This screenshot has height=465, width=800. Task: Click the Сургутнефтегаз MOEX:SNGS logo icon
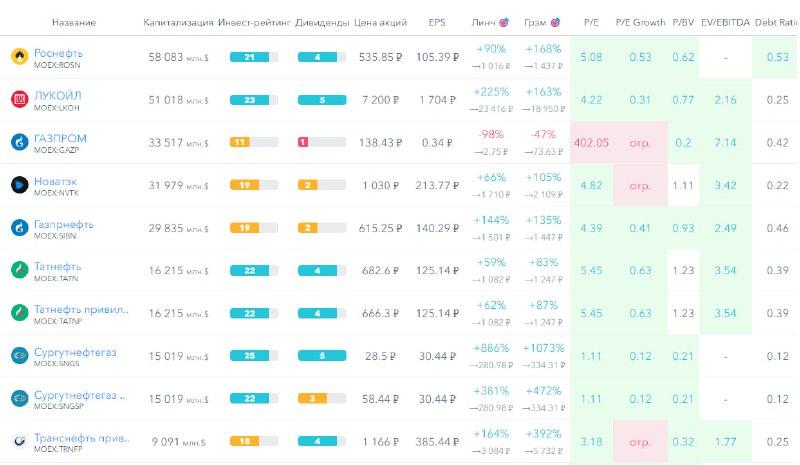click(19, 356)
